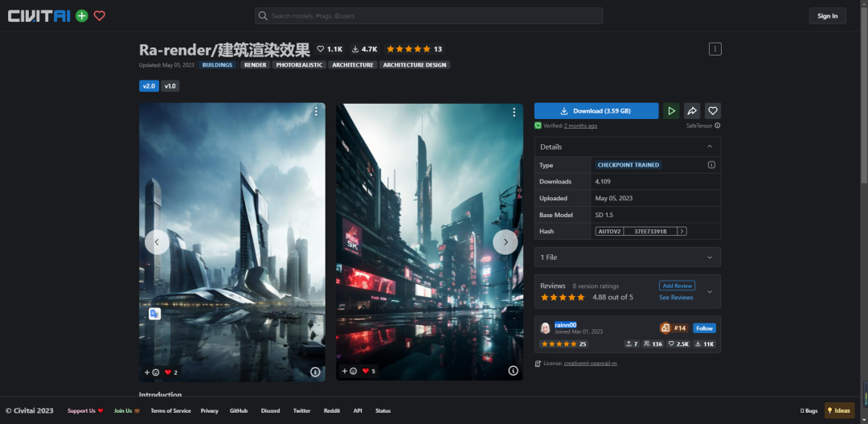Show info for the second gallery image
This screenshot has width=868, height=424.
pyautogui.click(x=513, y=371)
